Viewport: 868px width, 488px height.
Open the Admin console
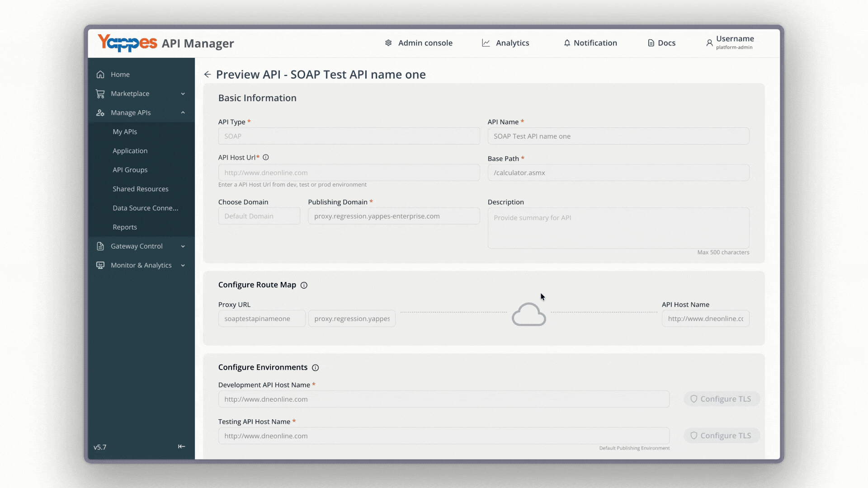[x=419, y=43]
